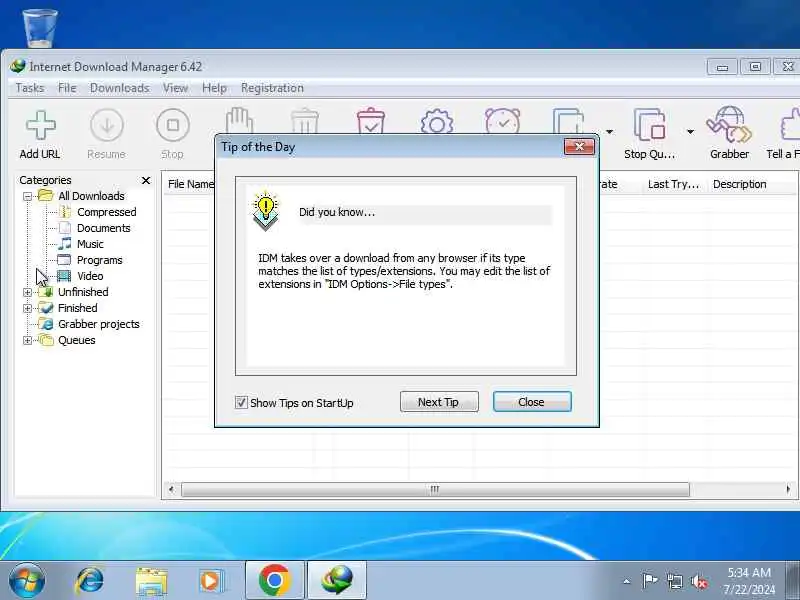
Task: Select the All Downloads folder
Action: pos(91,196)
